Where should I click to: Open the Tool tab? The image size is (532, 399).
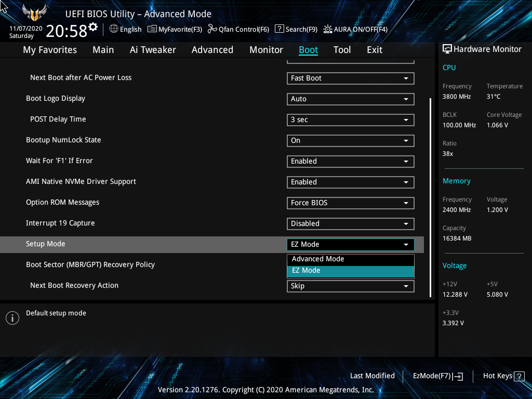click(342, 50)
